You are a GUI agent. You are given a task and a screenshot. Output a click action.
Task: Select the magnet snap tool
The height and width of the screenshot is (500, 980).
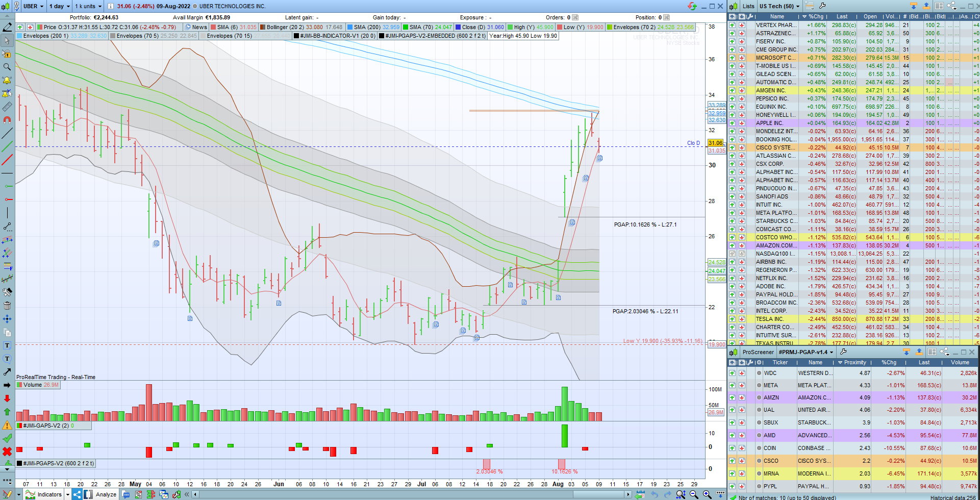point(7,120)
